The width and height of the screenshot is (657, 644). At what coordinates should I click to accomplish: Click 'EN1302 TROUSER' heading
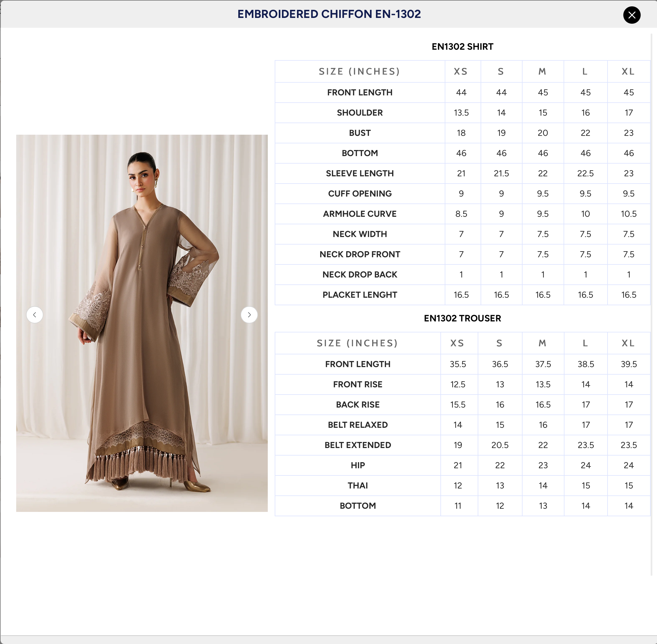[462, 318]
